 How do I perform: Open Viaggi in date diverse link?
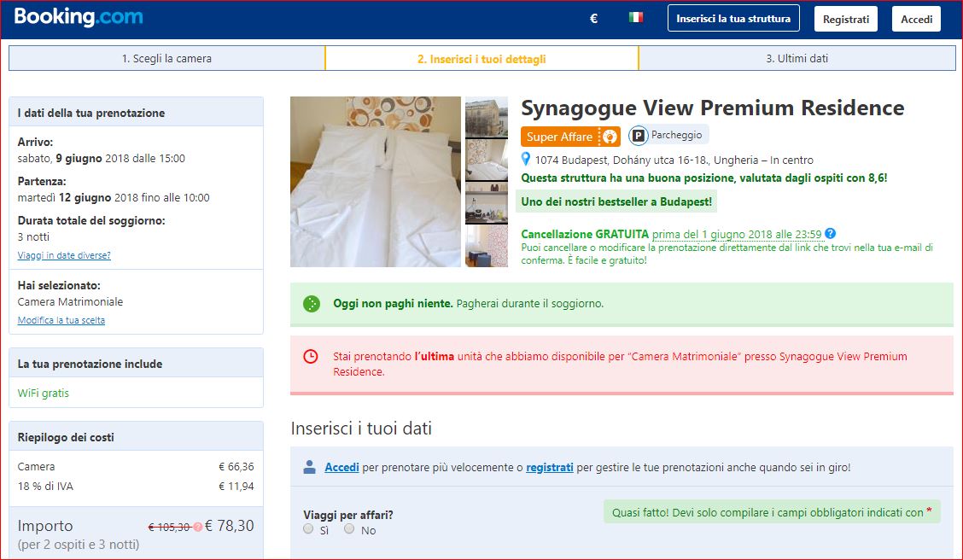(64, 255)
